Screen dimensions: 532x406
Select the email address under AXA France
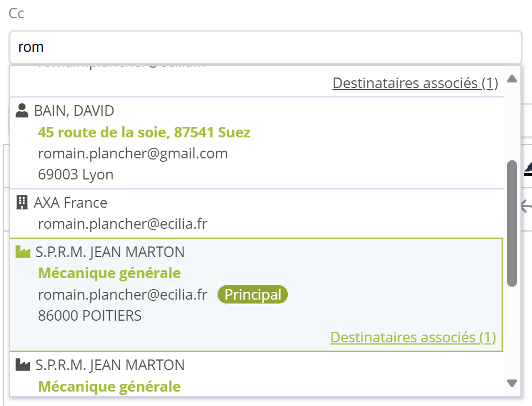[x=122, y=224]
